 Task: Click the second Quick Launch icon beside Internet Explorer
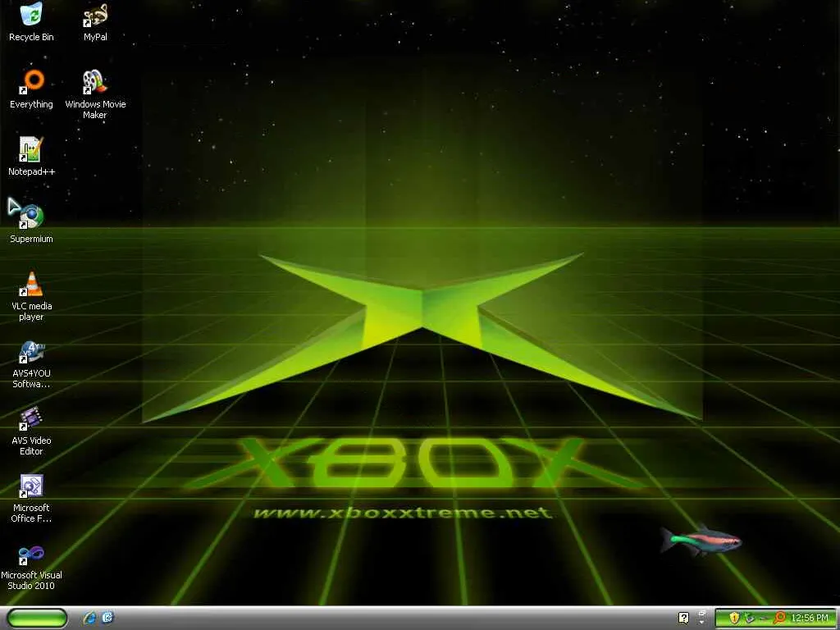(x=107, y=618)
